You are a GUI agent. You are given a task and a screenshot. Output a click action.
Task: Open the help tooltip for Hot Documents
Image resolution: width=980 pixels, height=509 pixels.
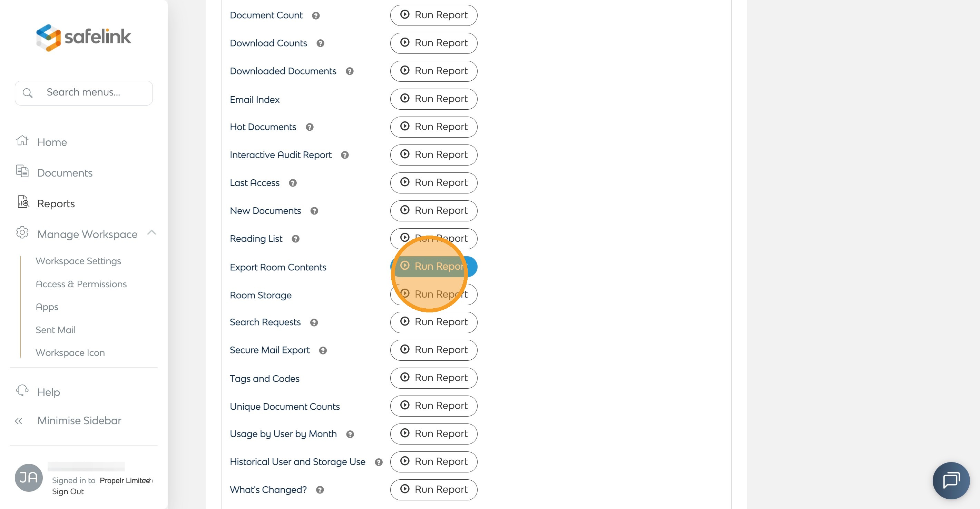pos(309,127)
